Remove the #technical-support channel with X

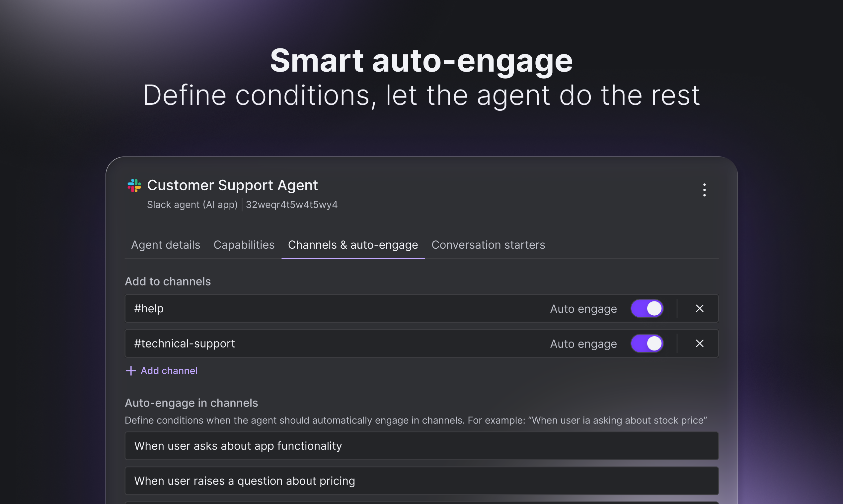(700, 344)
